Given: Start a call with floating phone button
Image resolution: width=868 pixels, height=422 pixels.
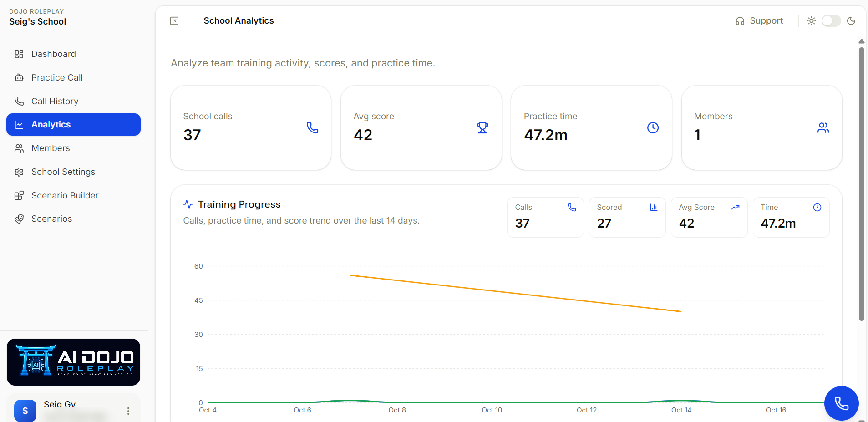Looking at the screenshot, I should point(842,403).
